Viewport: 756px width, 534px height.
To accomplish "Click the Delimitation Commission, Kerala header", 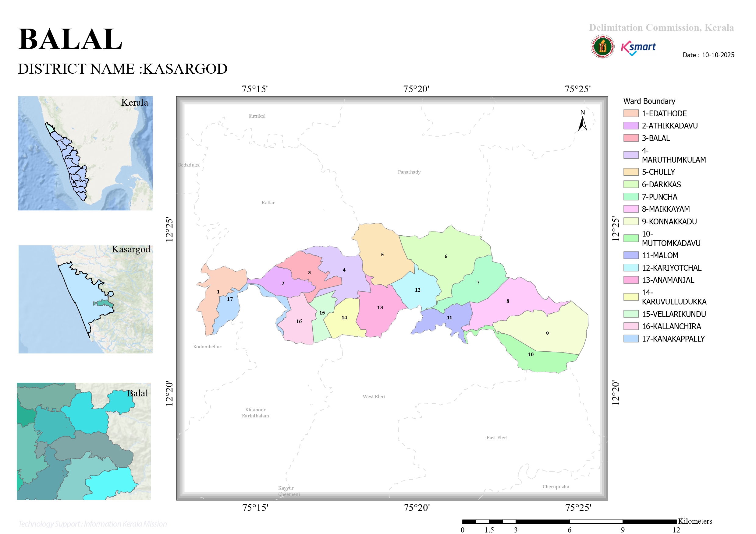I will 661,27.
